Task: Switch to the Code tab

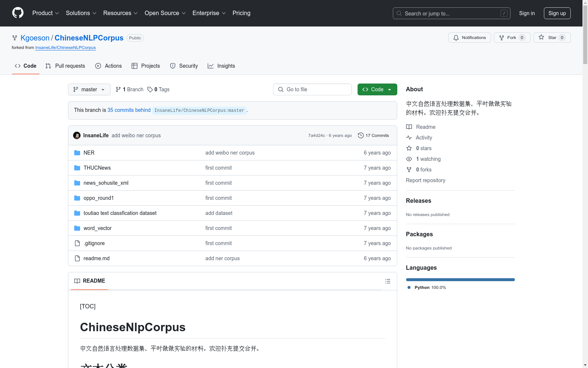Action: (x=26, y=66)
